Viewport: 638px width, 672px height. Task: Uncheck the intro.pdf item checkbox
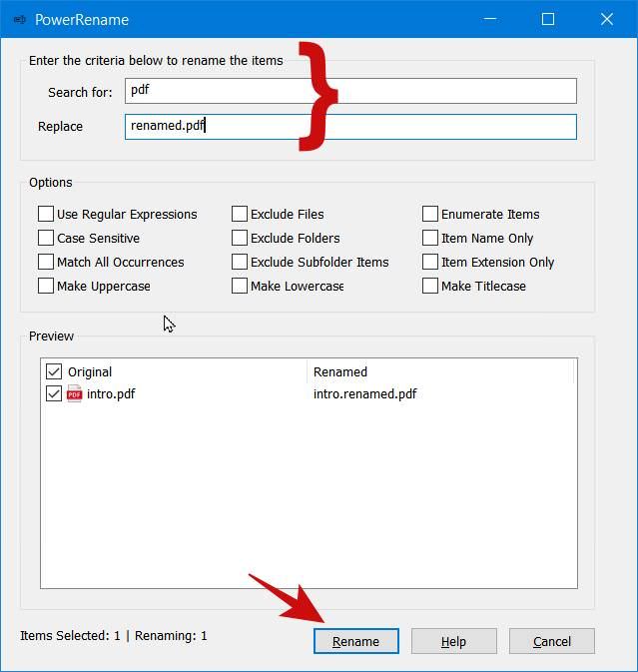54,393
